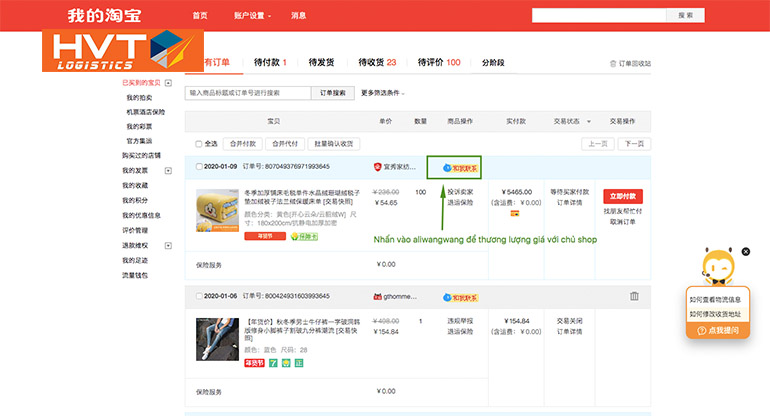
Task: Open the 订单回收站 recycle bin link
Action: [x=630, y=63]
